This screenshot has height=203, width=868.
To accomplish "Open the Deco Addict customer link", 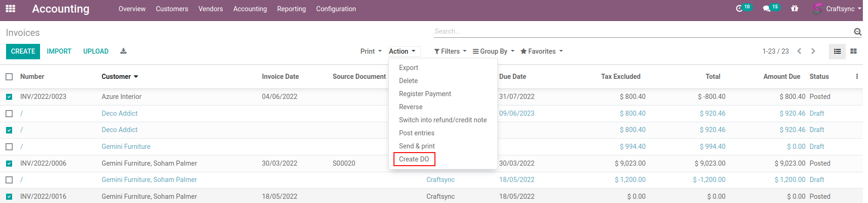I will pos(120,113).
